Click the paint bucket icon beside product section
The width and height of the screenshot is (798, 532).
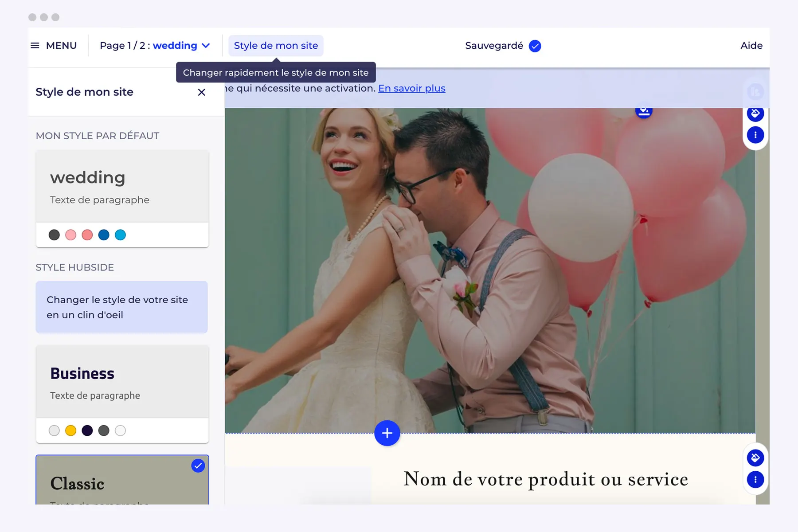point(755,458)
